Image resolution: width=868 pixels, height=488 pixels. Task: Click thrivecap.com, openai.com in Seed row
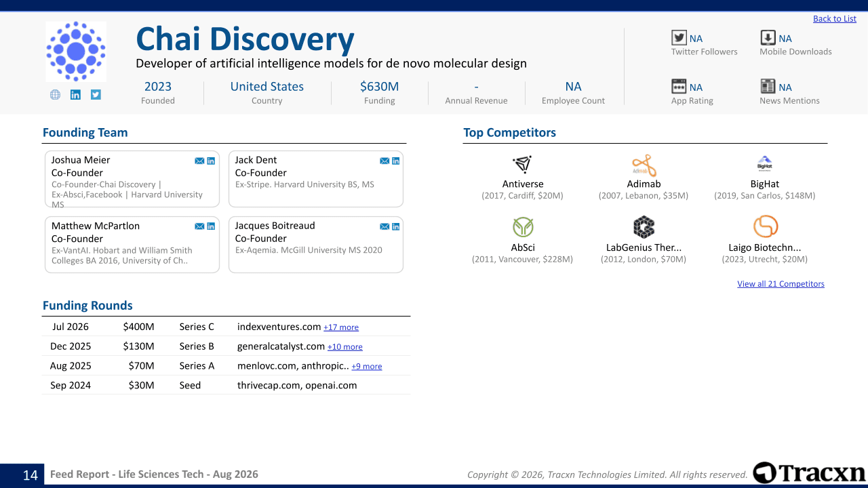click(297, 386)
